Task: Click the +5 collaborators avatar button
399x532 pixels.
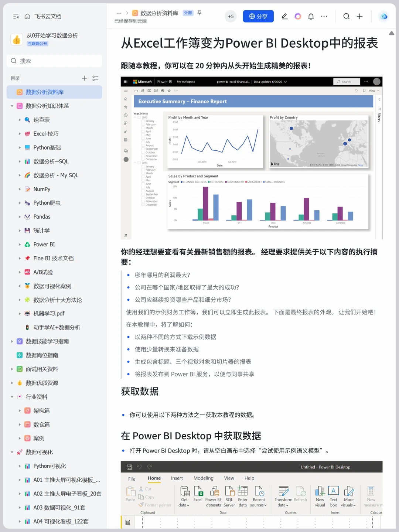Action: (231, 16)
